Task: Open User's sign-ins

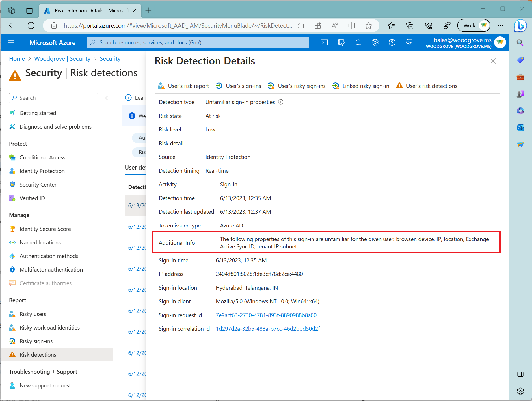Action: pos(238,86)
